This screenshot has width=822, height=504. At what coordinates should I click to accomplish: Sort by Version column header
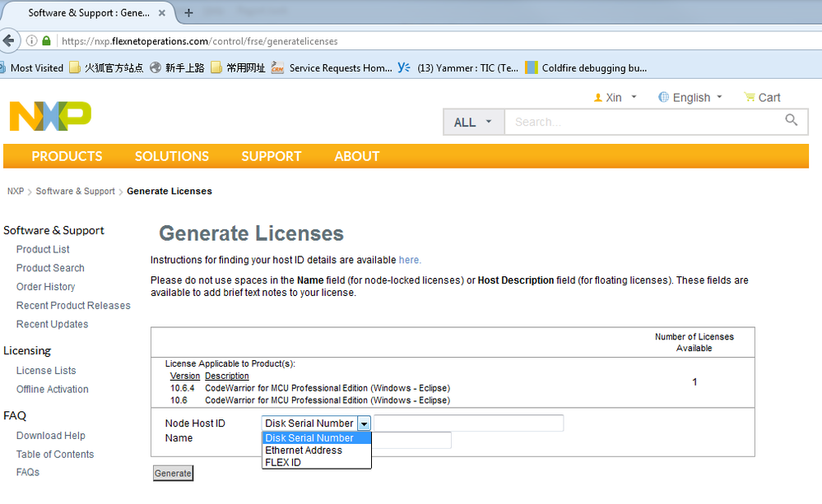click(185, 377)
